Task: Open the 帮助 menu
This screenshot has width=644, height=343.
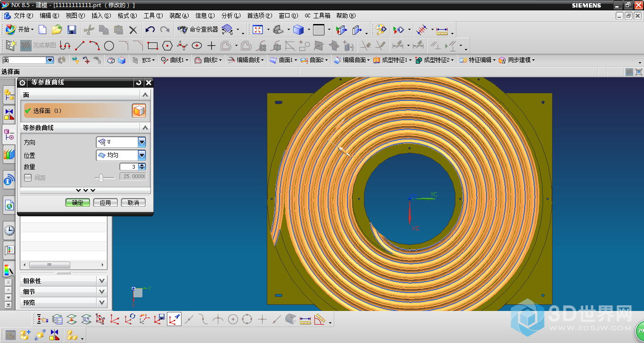Action: [346, 16]
